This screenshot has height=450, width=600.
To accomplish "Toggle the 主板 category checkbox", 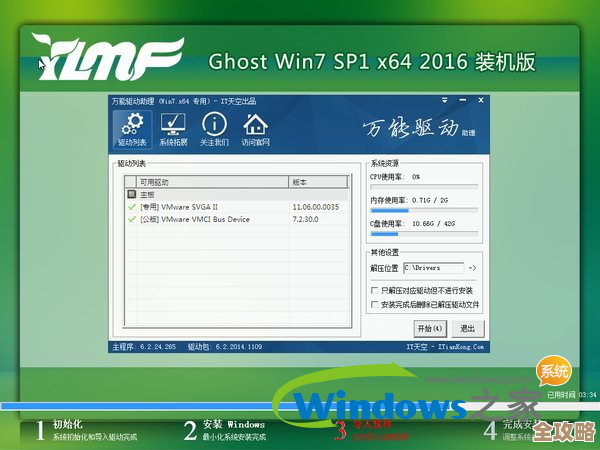I will point(130,194).
